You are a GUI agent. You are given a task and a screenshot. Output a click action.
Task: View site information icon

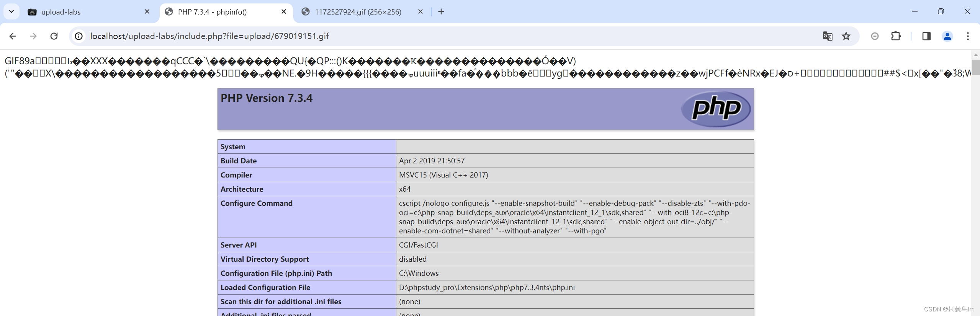point(79,36)
